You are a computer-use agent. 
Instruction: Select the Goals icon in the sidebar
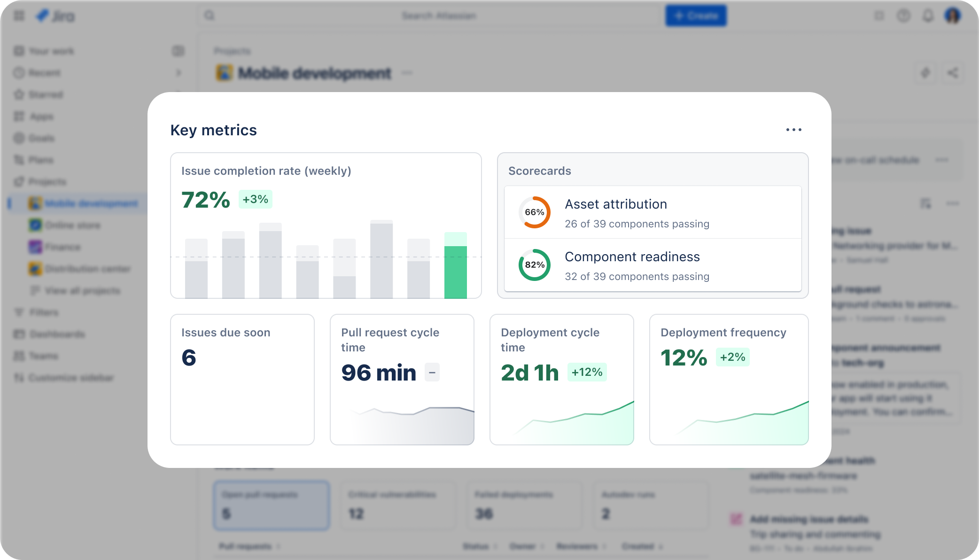pos(18,138)
